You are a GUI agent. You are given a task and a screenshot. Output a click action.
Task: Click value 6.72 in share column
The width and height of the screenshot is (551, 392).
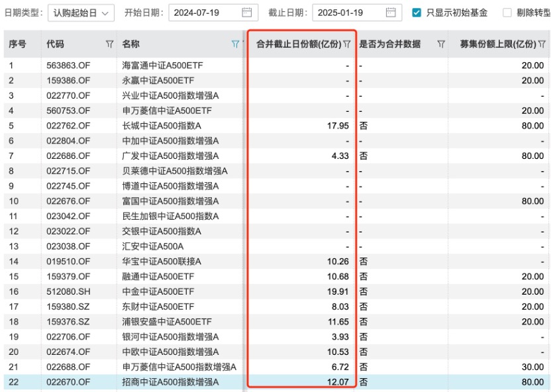340,367
